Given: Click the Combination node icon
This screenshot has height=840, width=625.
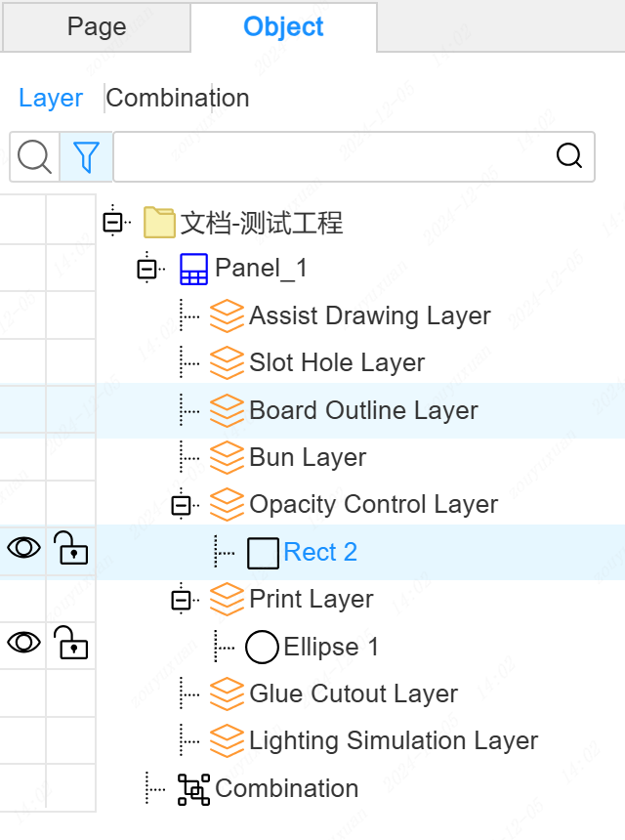Looking at the screenshot, I should pyautogui.click(x=193, y=788).
